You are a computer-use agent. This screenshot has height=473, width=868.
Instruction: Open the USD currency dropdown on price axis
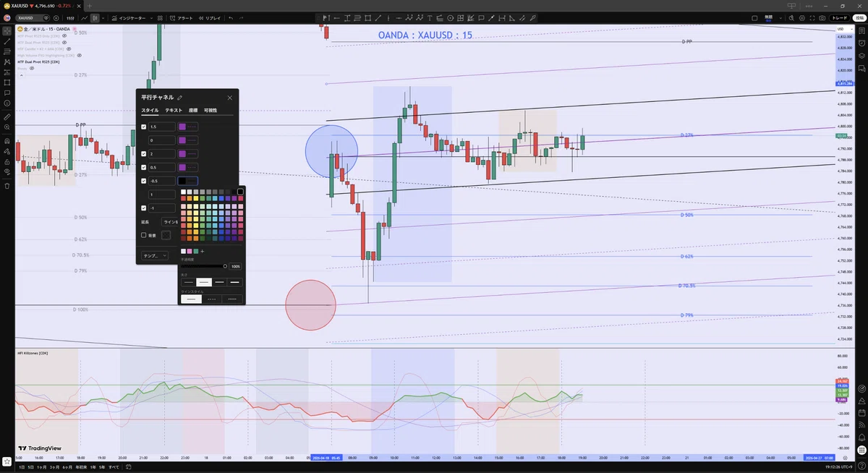[x=843, y=29]
